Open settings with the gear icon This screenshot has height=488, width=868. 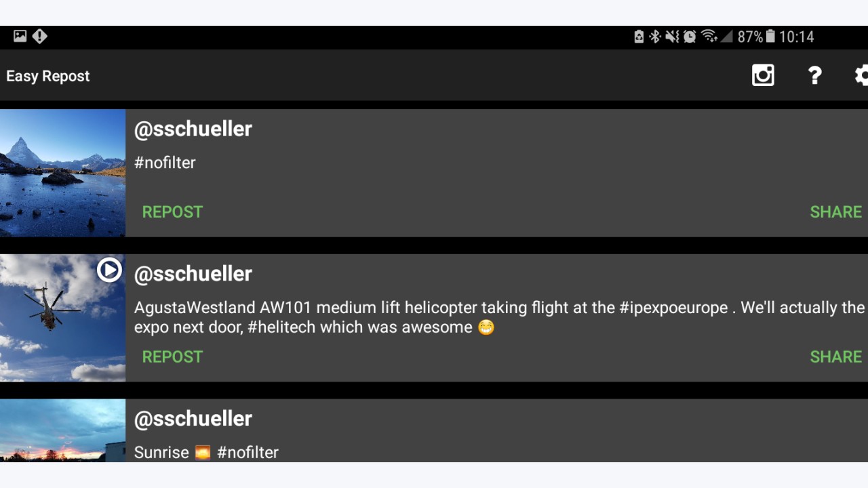coord(861,75)
